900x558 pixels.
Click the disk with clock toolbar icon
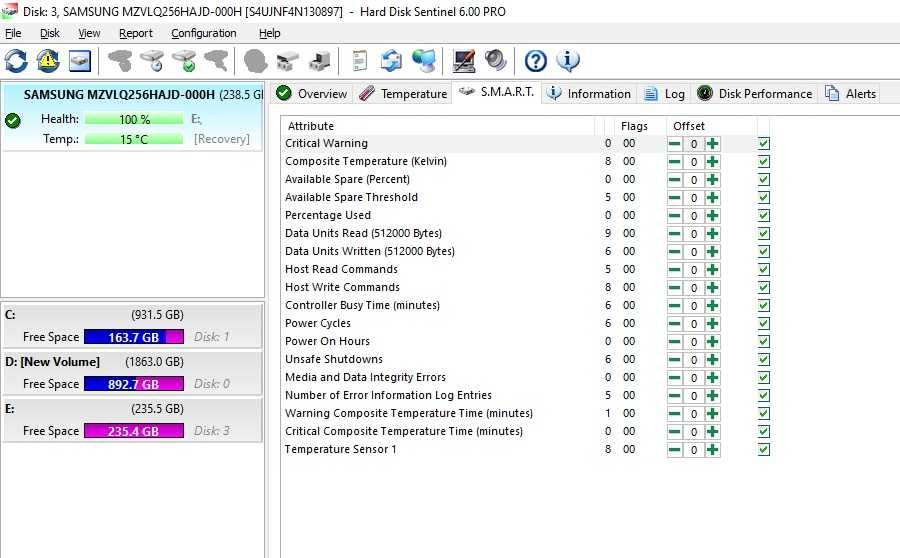152,61
